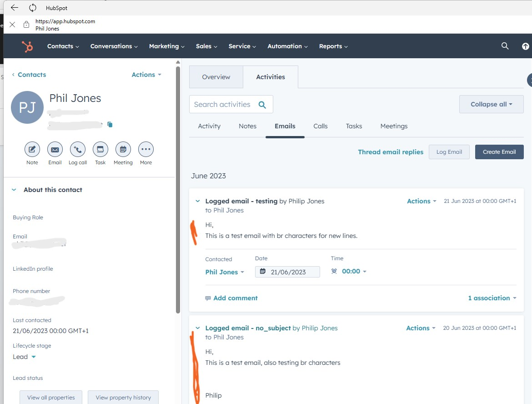This screenshot has width=532, height=404.
Task: Switch to the Overview tab
Action: (x=216, y=77)
